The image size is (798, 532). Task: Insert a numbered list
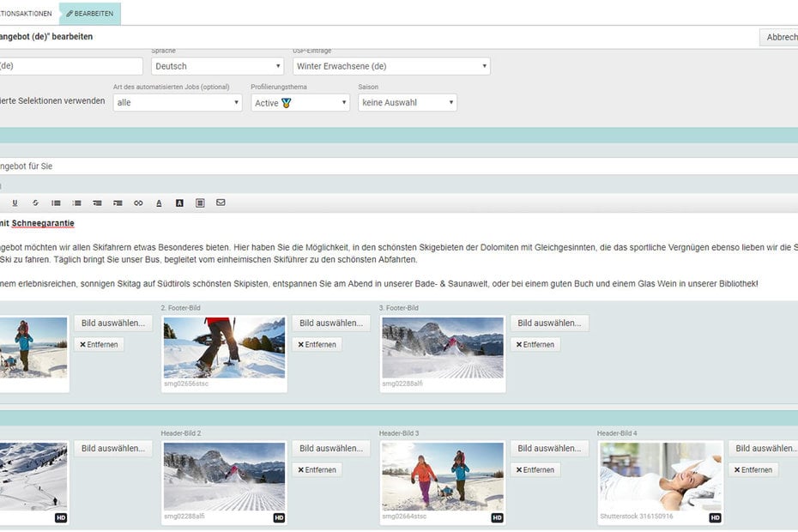[x=77, y=203]
